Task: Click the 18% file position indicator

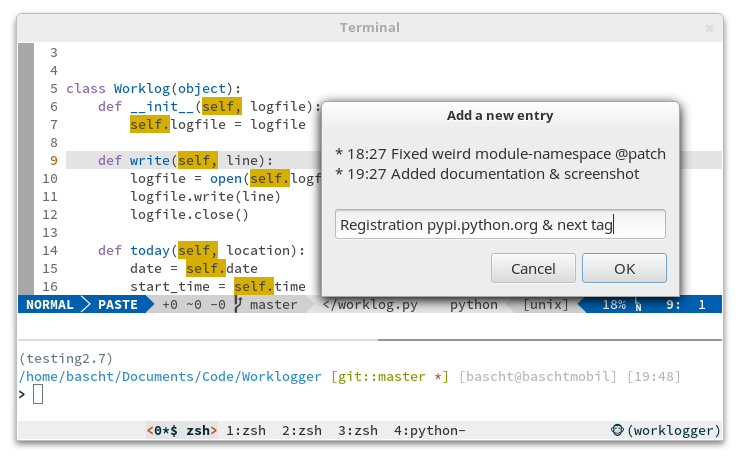Action: point(613,304)
